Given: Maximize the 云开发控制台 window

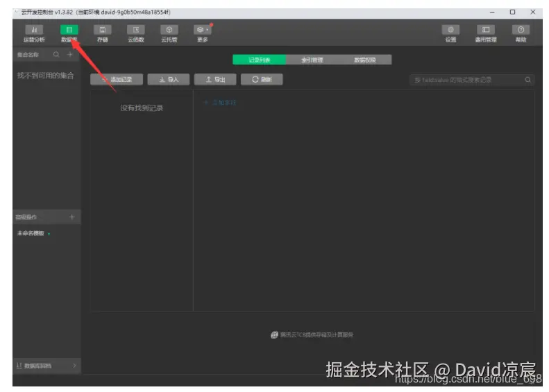Looking at the screenshot, I should (x=512, y=12).
